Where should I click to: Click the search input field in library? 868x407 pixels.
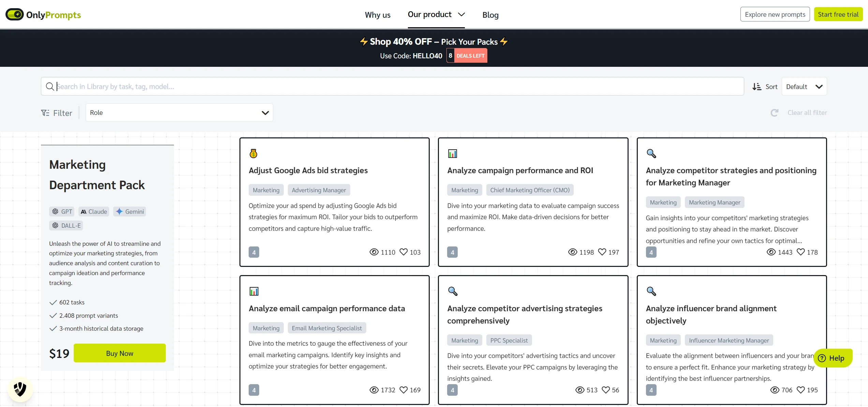[393, 86]
